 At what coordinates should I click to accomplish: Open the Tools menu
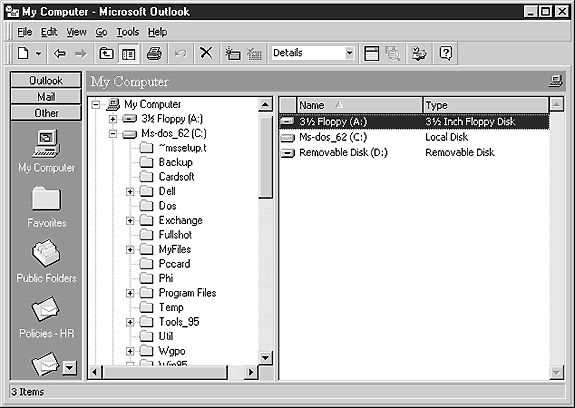(128, 32)
